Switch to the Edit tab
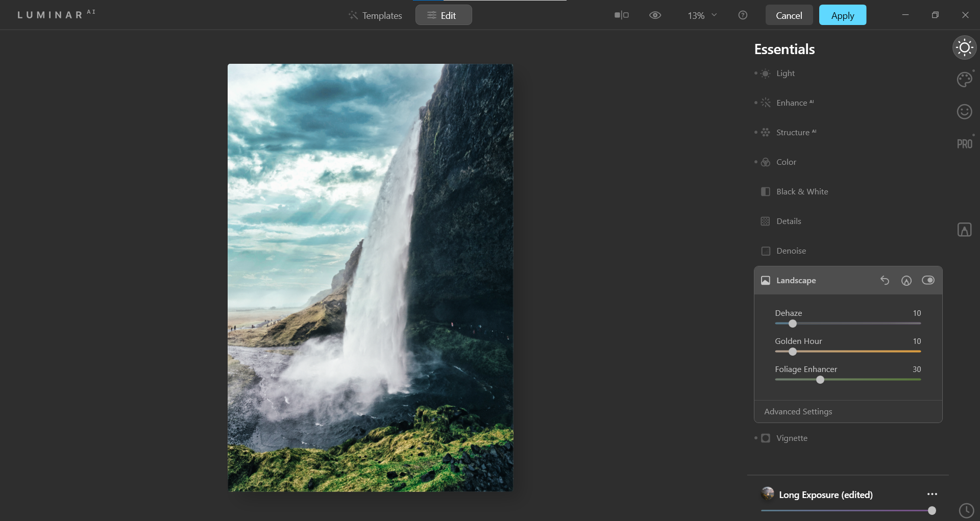Viewport: 980px width, 521px height. coord(444,15)
